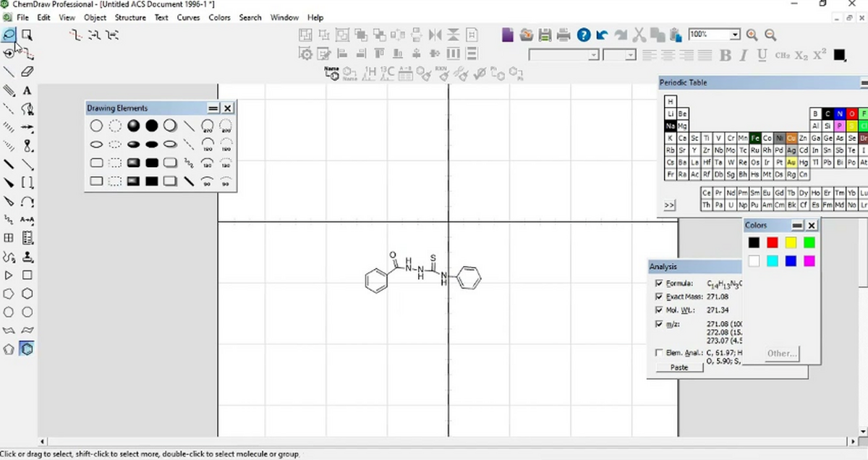Toggle the Formula checkbox
The width and height of the screenshot is (868, 460).
[658, 284]
